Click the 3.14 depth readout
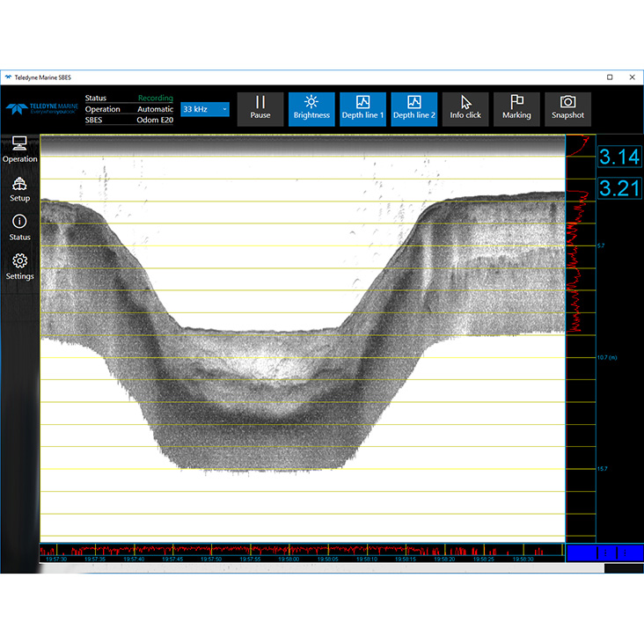Viewport: 644px width, 644px height. pyautogui.click(x=619, y=157)
